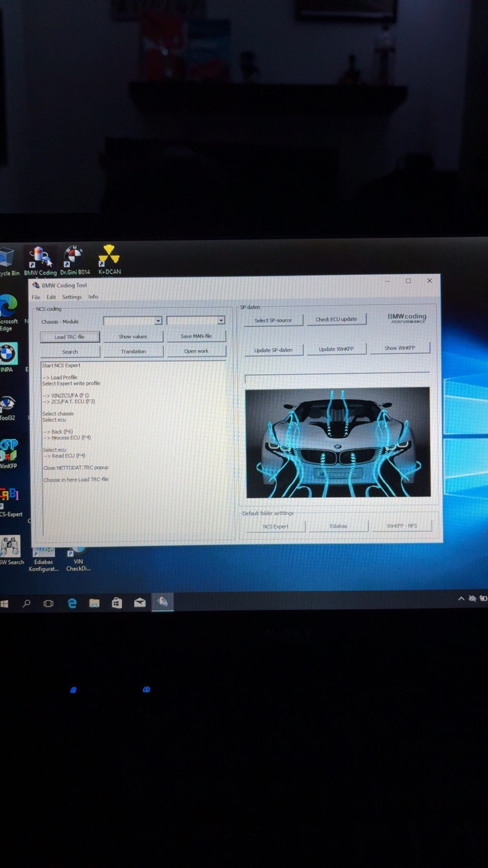
Task: Click Show WinKFP button
Action: (400, 348)
